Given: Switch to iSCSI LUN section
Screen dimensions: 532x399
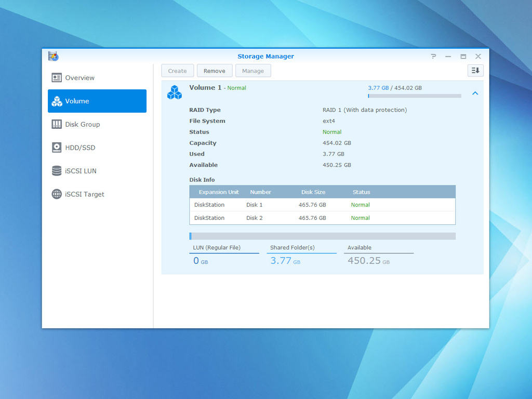Looking at the screenshot, I should coord(97,170).
